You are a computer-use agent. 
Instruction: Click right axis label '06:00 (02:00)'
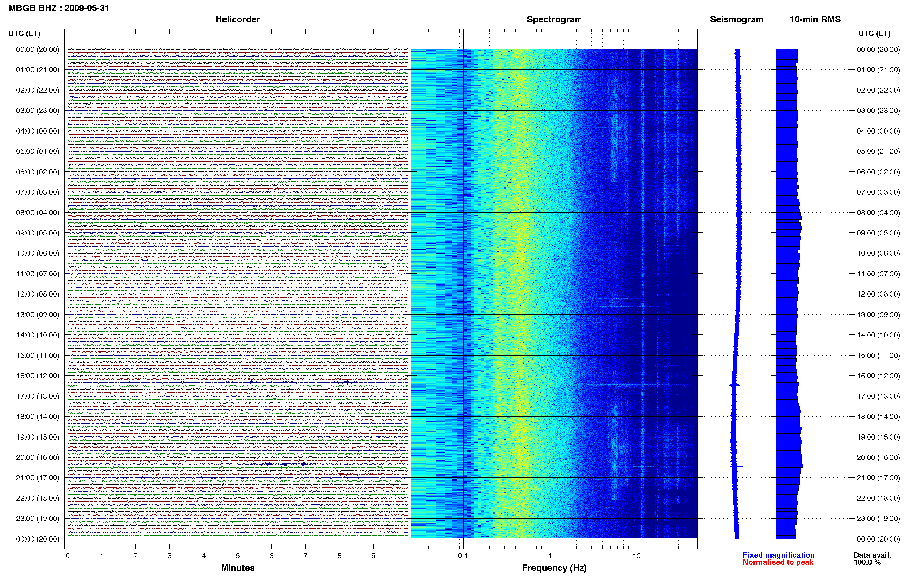pyautogui.click(x=878, y=172)
